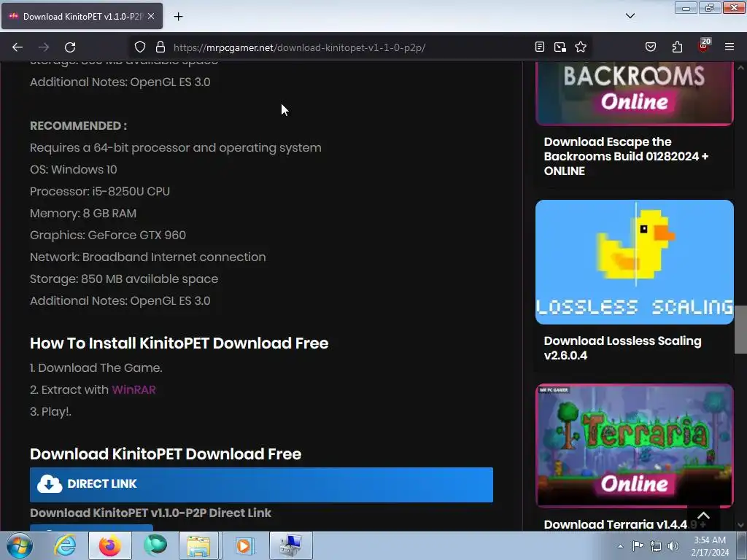Reload the current page
This screenshot has width=747, height=560.
(70, 47)
